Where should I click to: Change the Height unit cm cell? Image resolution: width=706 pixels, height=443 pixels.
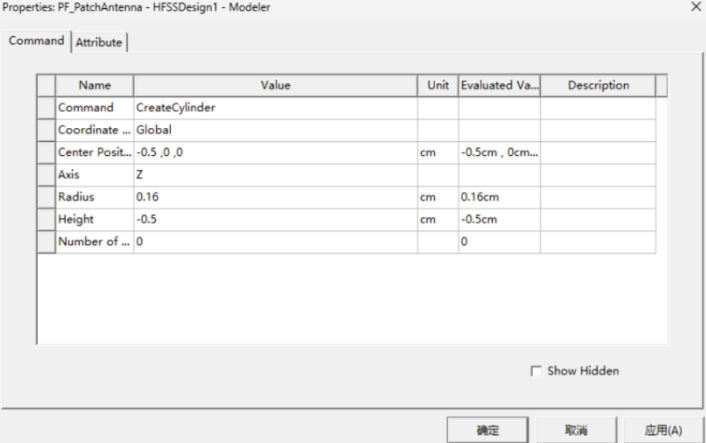pyautogui.click(x=437, y=219)
